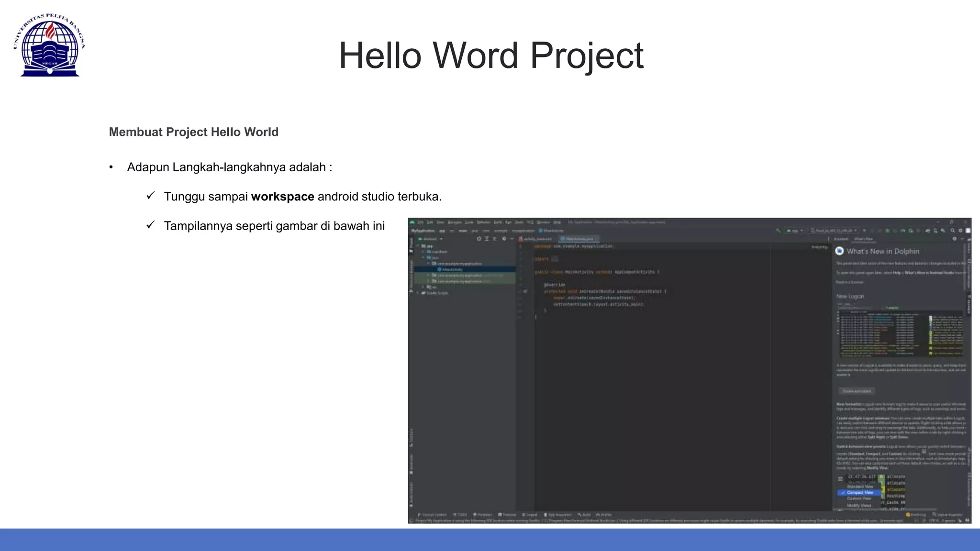The image size is (980, 551).
Task: Select MainActivity in the project tree
Action: click(x=452, y=269)
